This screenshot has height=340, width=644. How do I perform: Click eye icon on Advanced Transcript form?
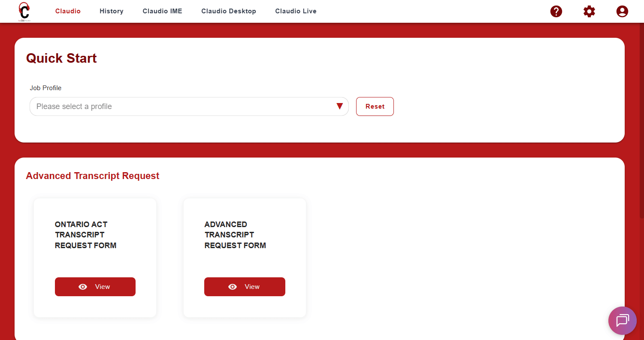[233, 287]
